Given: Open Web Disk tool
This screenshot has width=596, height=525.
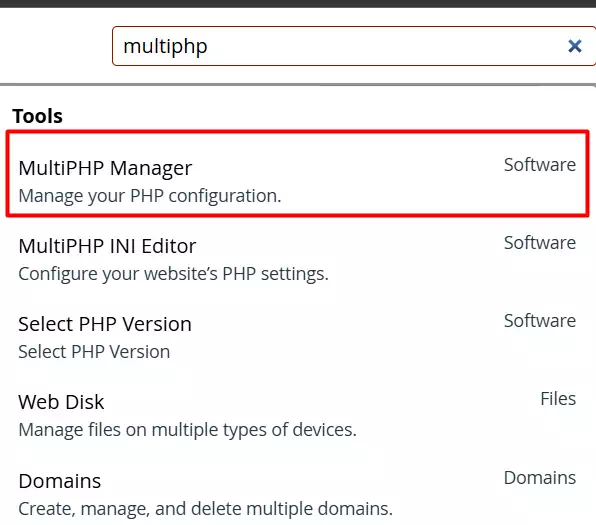Looking at the screenshot, I should pyautogui.click(x=61, y=402).
